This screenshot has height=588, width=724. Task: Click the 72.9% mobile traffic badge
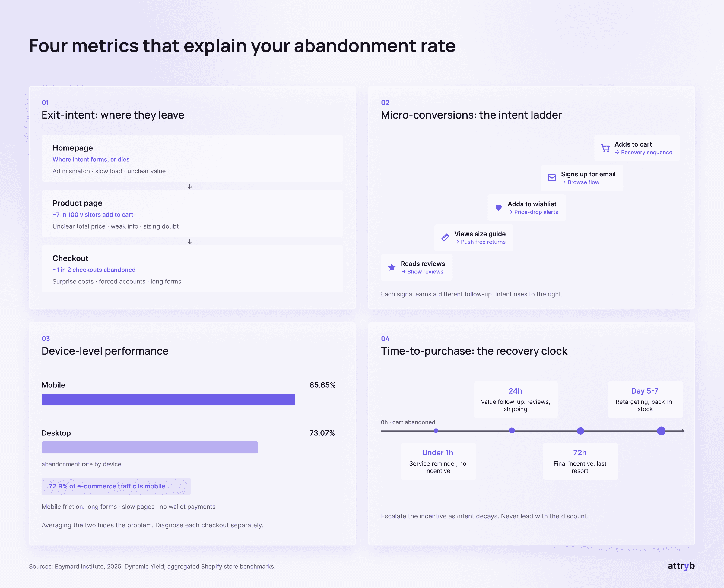point(116,486)
